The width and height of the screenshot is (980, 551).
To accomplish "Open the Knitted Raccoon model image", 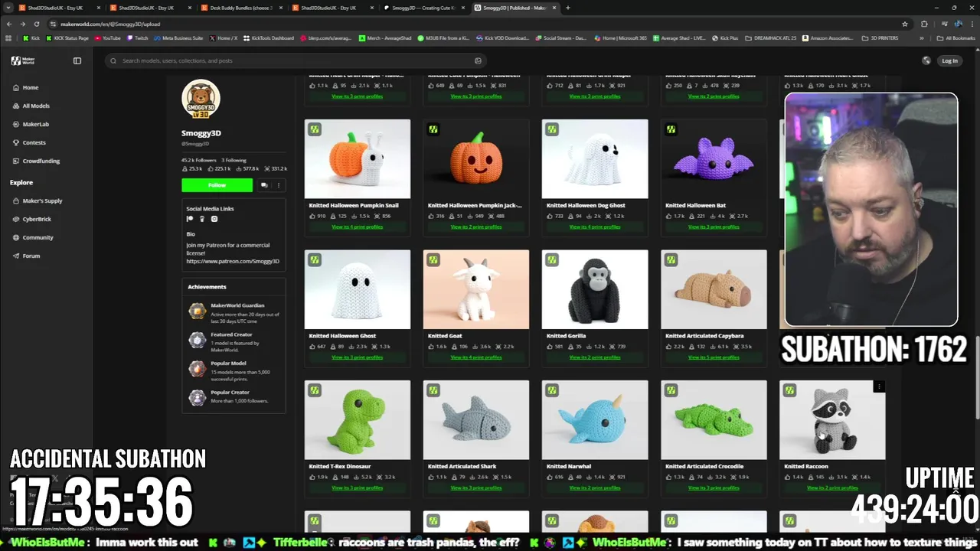I will pos(832,420).
